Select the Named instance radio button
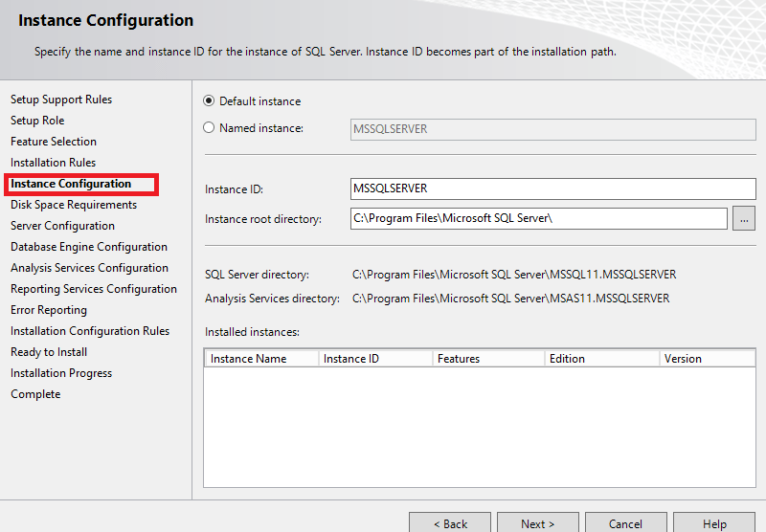Screen dimensions: 766x532 [210, 128]
